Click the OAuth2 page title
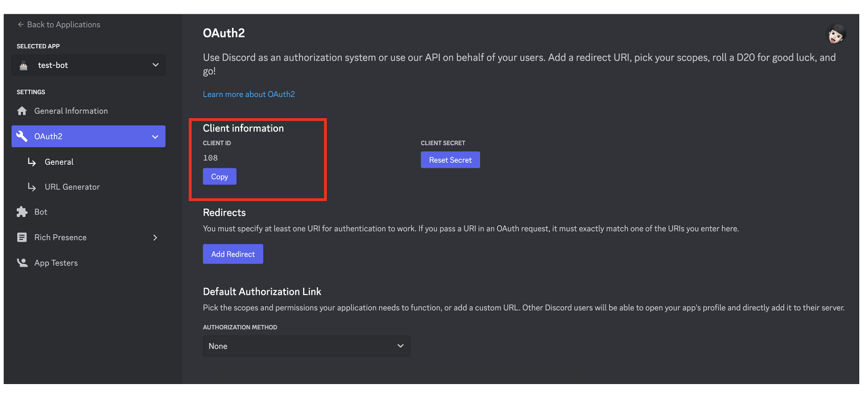The height and width of the screenshot is (399, 868). click(x=223, y=33)
